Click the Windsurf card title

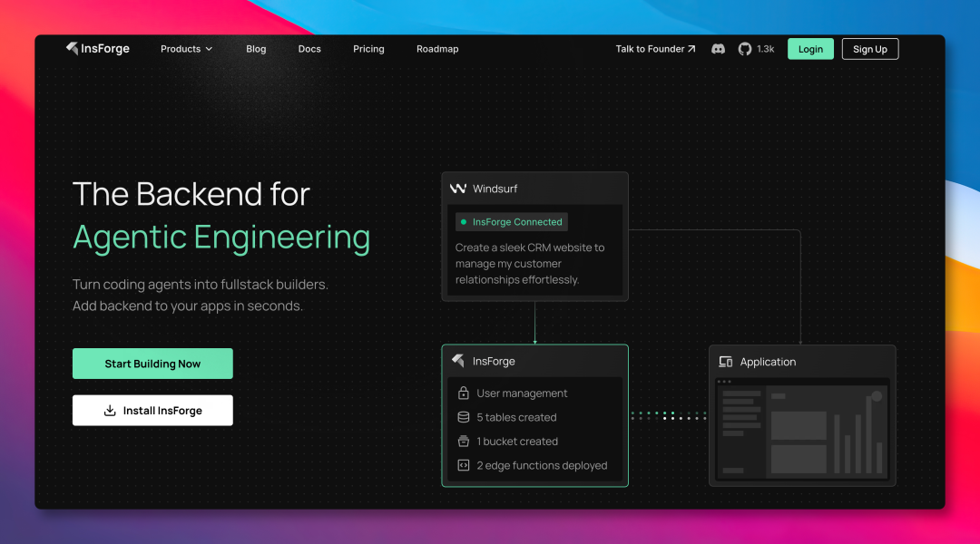[495, 189]
